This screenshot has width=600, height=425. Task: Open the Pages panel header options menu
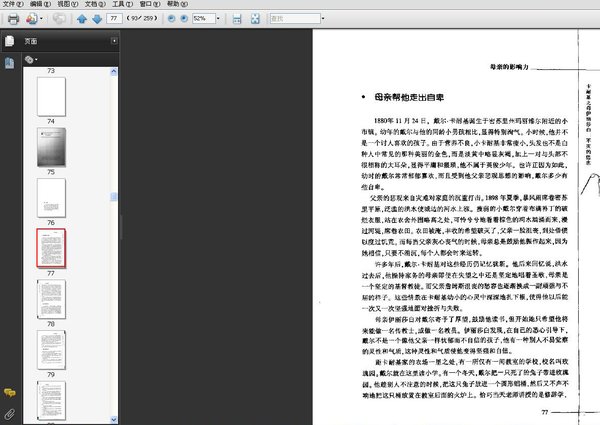(x=112, y=41)
